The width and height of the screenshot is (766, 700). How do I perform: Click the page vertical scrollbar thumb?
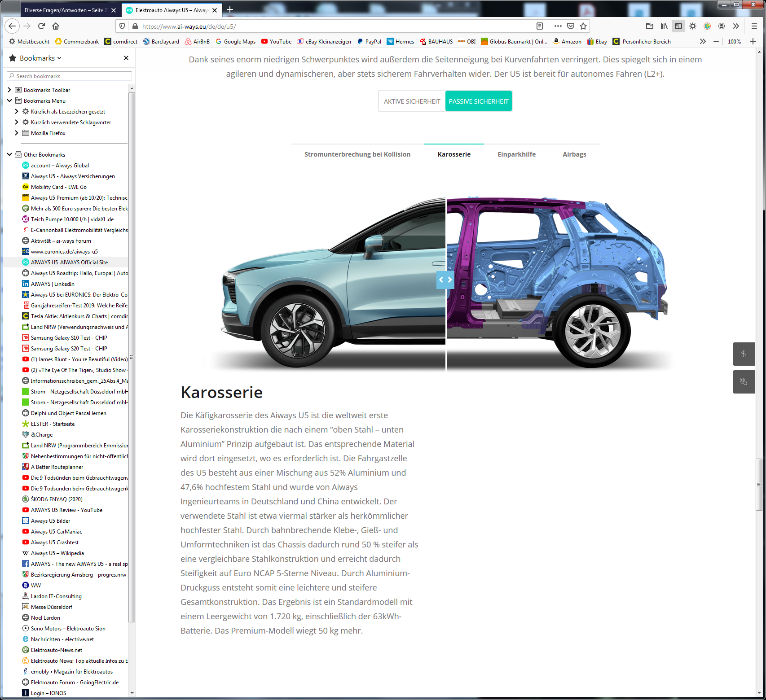point(759,484)
